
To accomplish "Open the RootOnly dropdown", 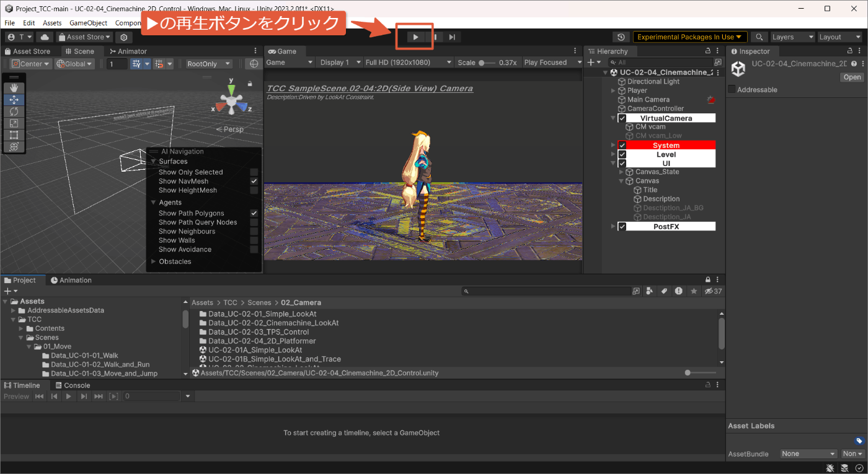I will pyautogui.click(x=209, y=64).
